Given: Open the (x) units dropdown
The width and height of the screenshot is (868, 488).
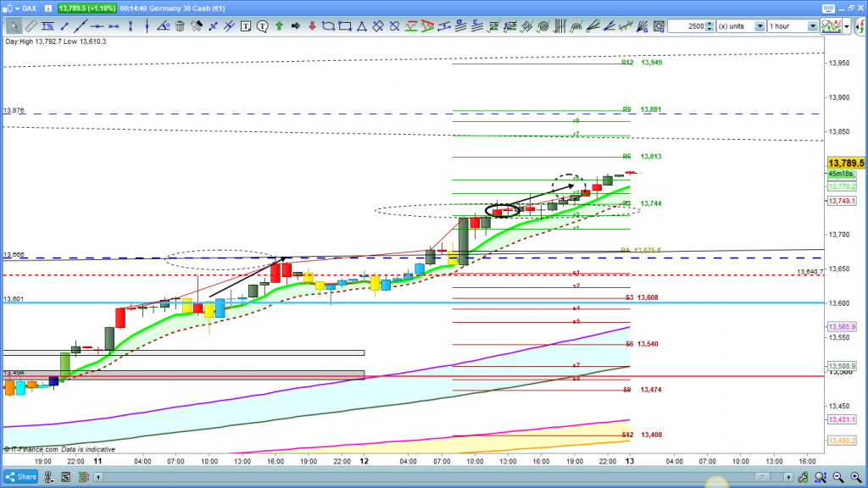Looking at the screenshot, I should coord(739,26).
